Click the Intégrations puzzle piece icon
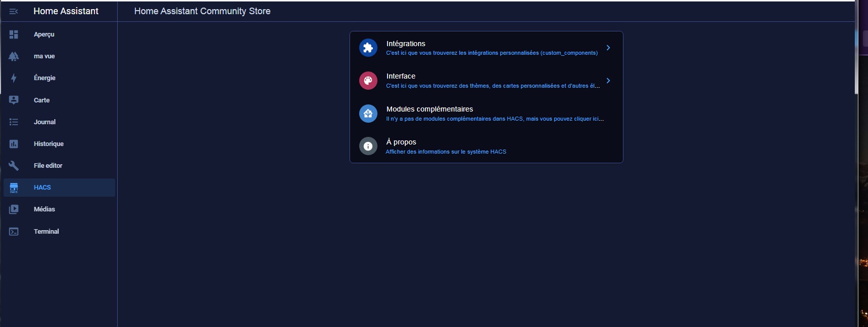Image resolution: width=868 pixels, height=327 pixels. pos(368,48)
